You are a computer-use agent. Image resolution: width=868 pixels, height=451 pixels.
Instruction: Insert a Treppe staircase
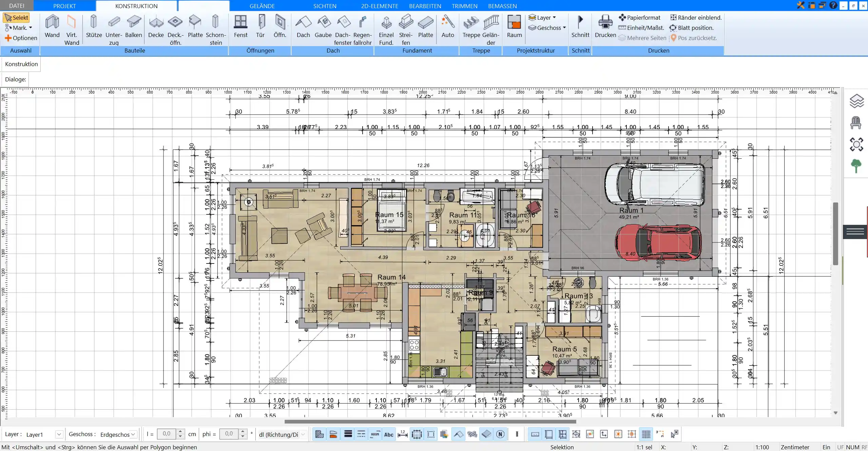click(x=471, y=26)
